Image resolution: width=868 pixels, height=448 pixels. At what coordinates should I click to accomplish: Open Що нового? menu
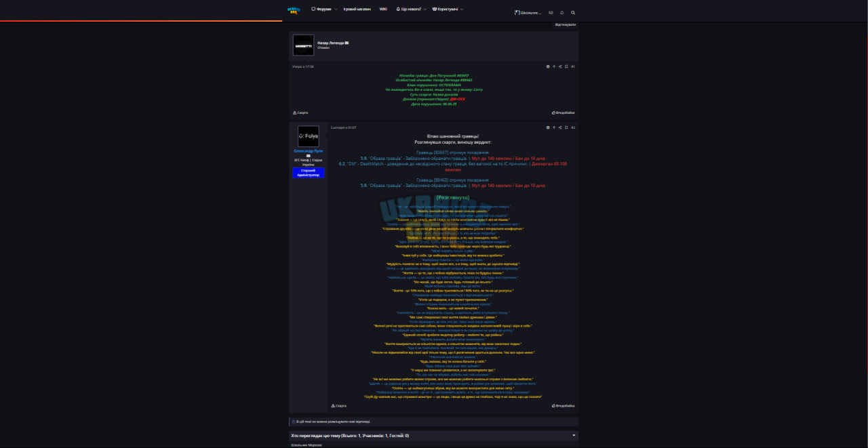(x=409, y=9)
